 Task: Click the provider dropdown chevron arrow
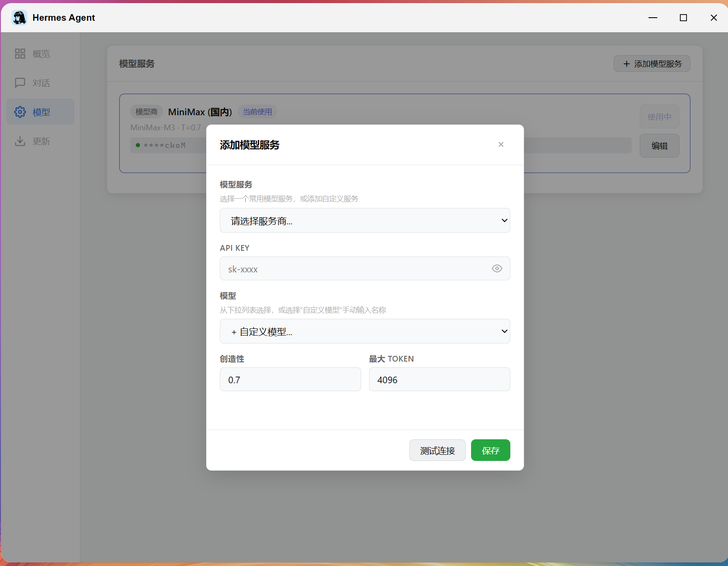[505, 220]
